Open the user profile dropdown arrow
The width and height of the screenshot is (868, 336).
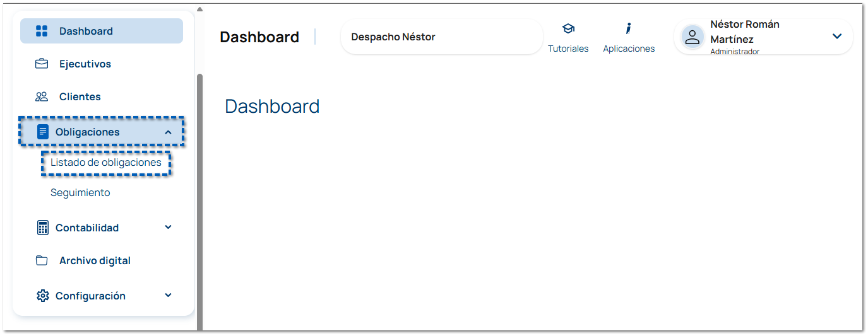(837, 37)
